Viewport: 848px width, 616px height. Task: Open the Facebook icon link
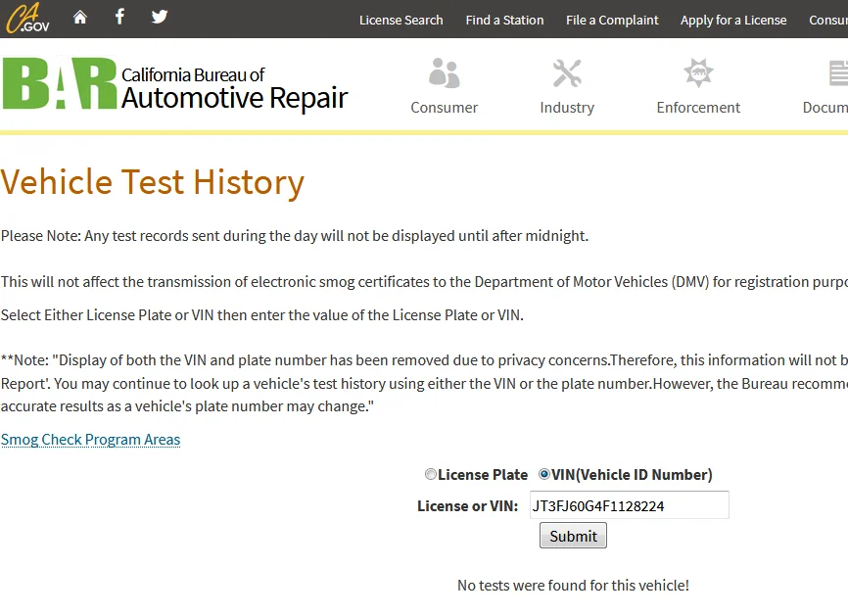click(x=120, y=17)
